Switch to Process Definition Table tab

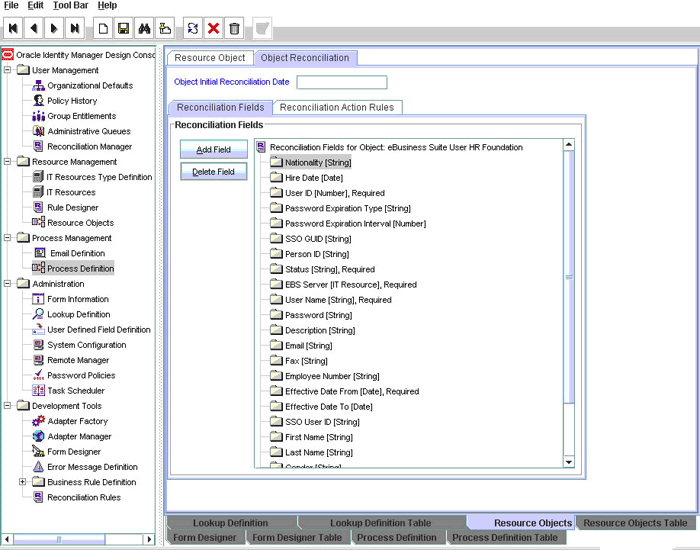tap(505, 538)
